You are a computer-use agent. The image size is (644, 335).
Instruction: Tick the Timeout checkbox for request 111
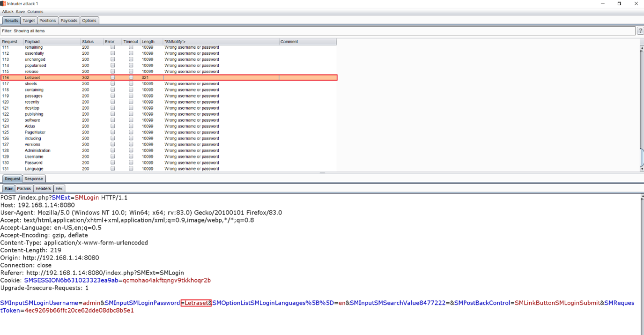coord(131,47)
